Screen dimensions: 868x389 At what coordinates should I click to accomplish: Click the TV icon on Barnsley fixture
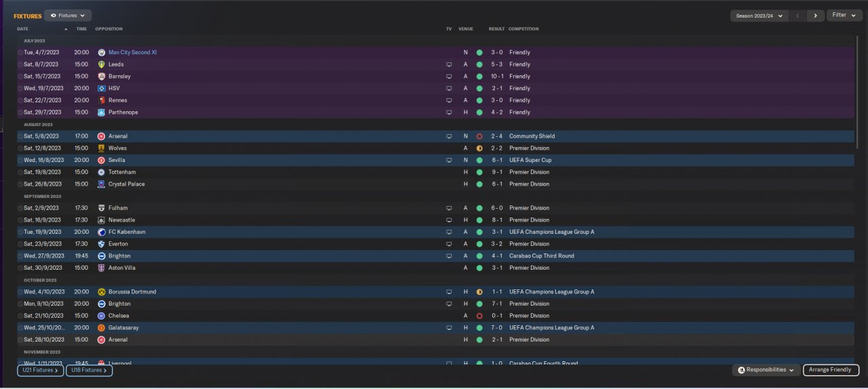(x=449, y=77)
